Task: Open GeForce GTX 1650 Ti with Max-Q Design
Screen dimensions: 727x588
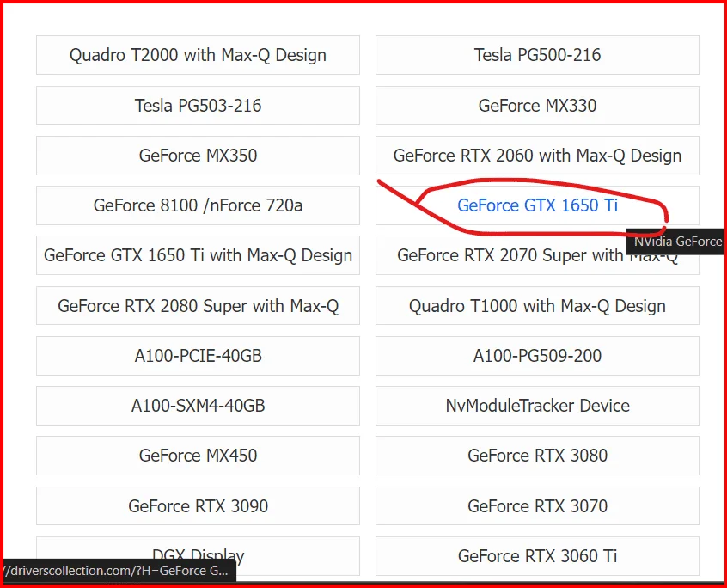Action: [198, 255]
